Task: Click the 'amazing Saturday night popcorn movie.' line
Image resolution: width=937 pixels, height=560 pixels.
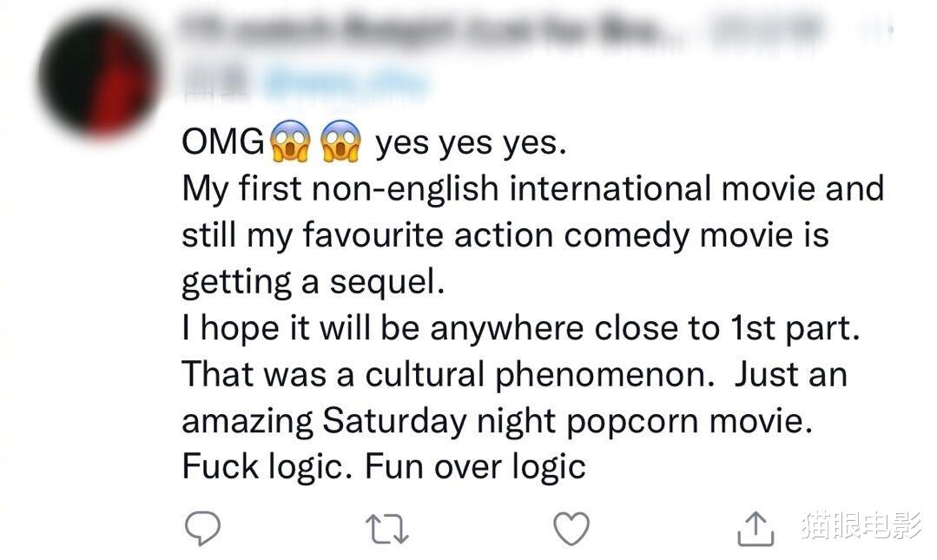Action: coord(498,421)
